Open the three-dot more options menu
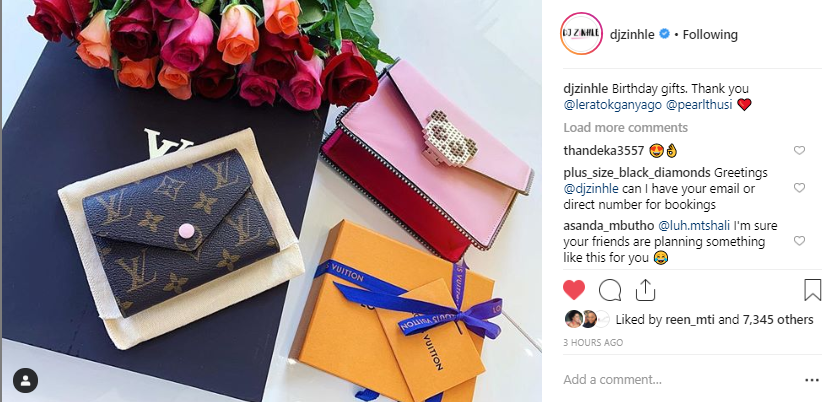The width and height of the screenshot is (827, 402). (812, 380)
